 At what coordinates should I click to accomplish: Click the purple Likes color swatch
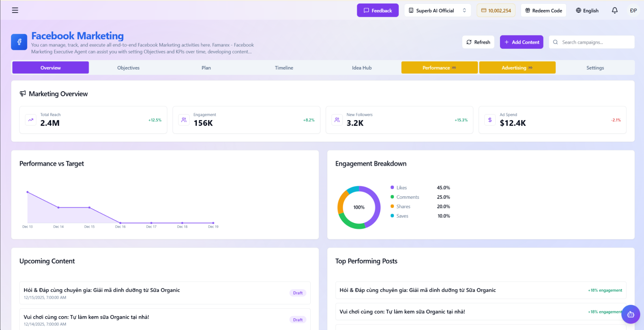392,187
